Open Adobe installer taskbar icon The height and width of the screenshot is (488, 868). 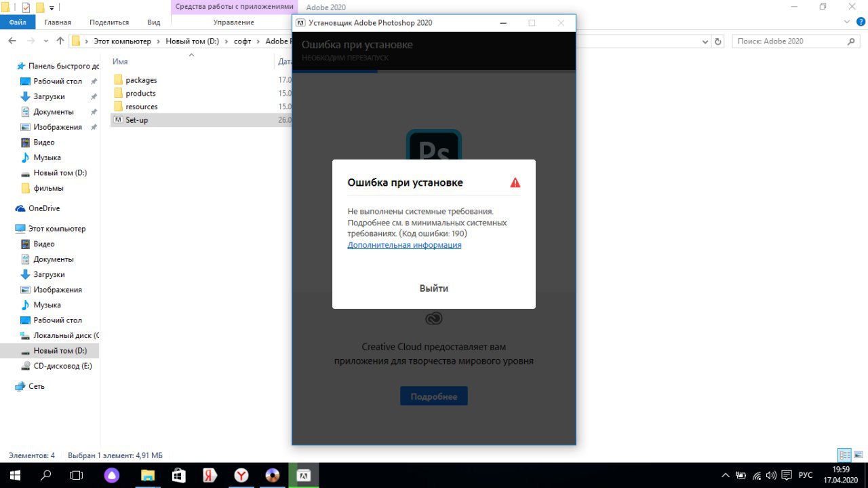coord(303,475)
